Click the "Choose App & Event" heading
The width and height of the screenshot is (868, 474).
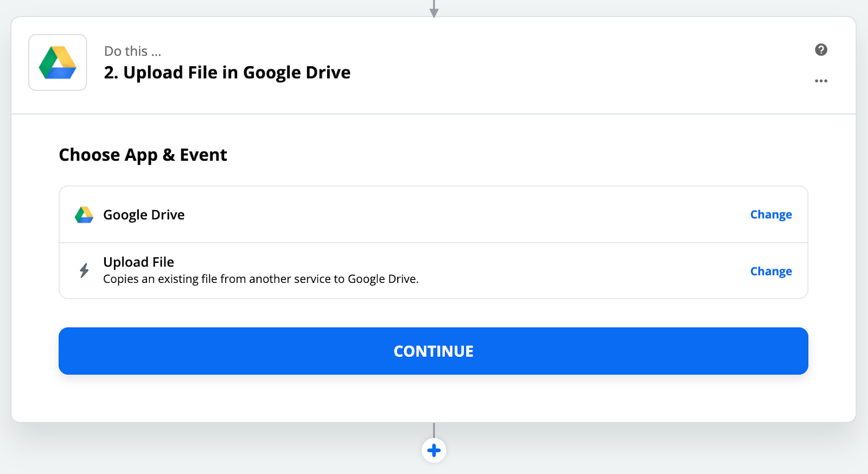point(143,155)
